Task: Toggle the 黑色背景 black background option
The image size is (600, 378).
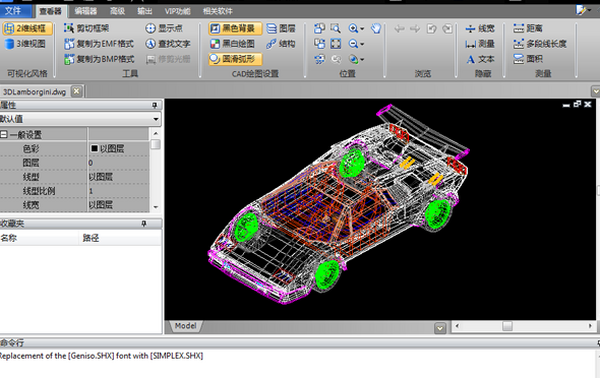Action: [235, 28]
